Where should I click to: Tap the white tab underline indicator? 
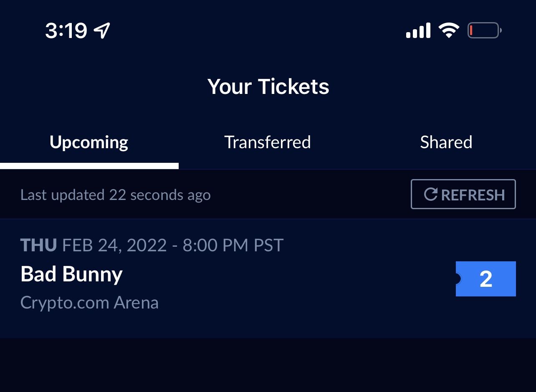point(89,166)
